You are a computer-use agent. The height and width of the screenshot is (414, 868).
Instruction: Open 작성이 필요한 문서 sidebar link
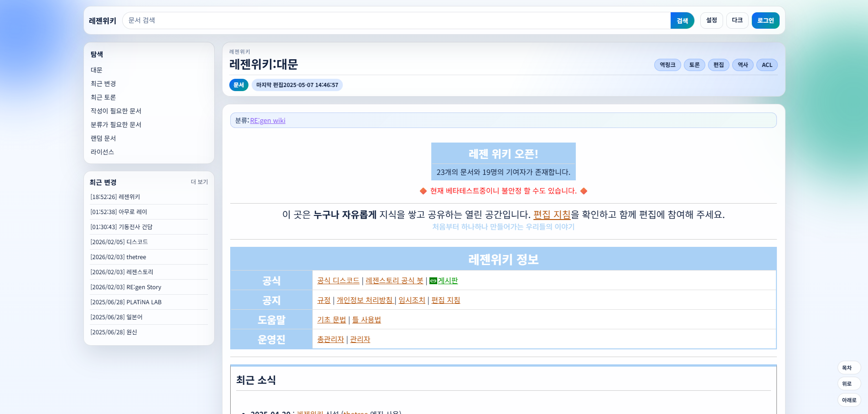pyautogui.click(x=116, y=111)
